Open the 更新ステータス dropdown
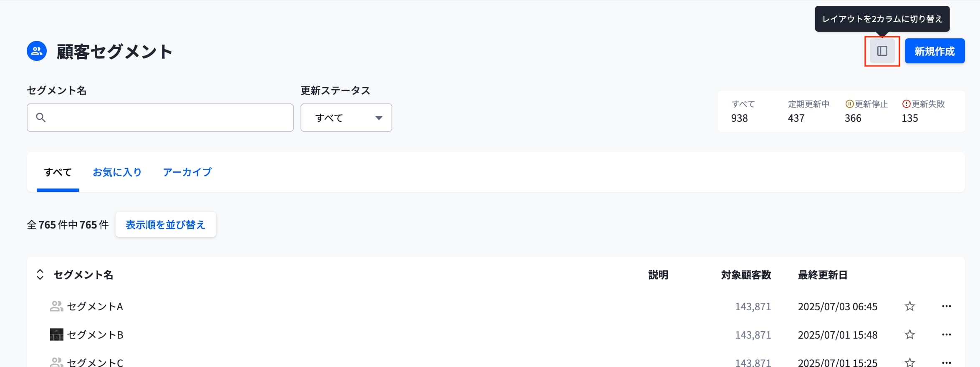 click(x=346, y=118)
